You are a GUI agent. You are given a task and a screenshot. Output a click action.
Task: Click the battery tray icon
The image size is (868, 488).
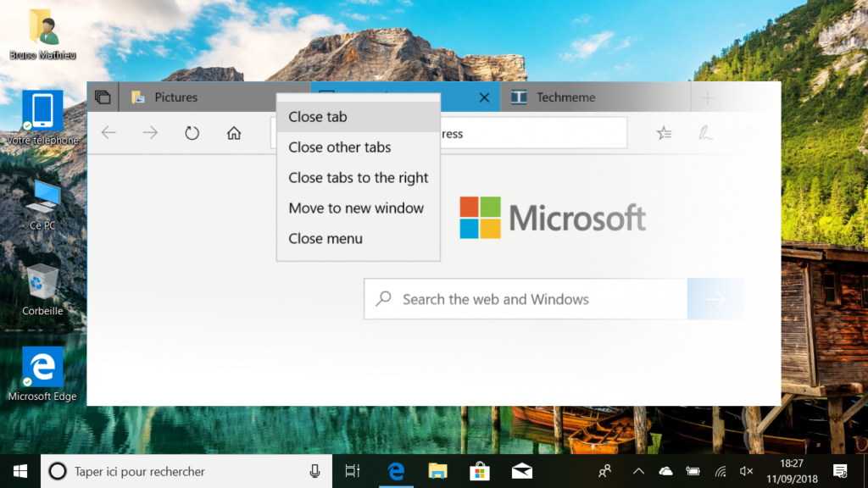tap(693, 471)
